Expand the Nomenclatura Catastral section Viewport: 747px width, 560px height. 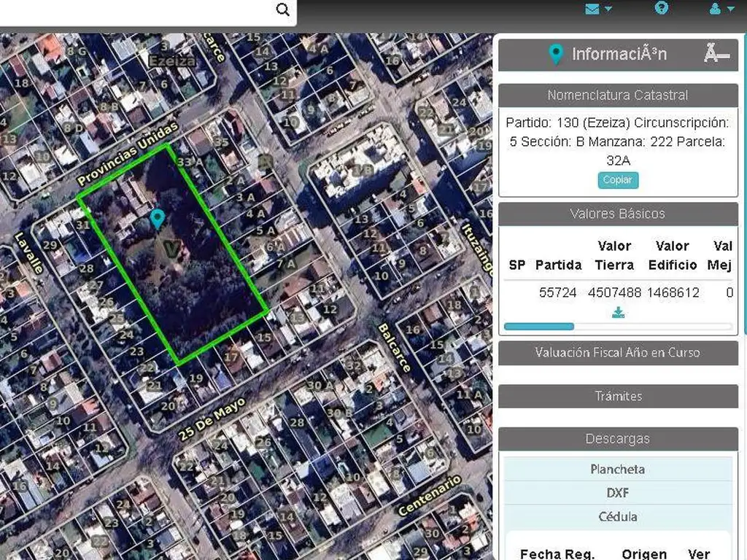point(618,96)
